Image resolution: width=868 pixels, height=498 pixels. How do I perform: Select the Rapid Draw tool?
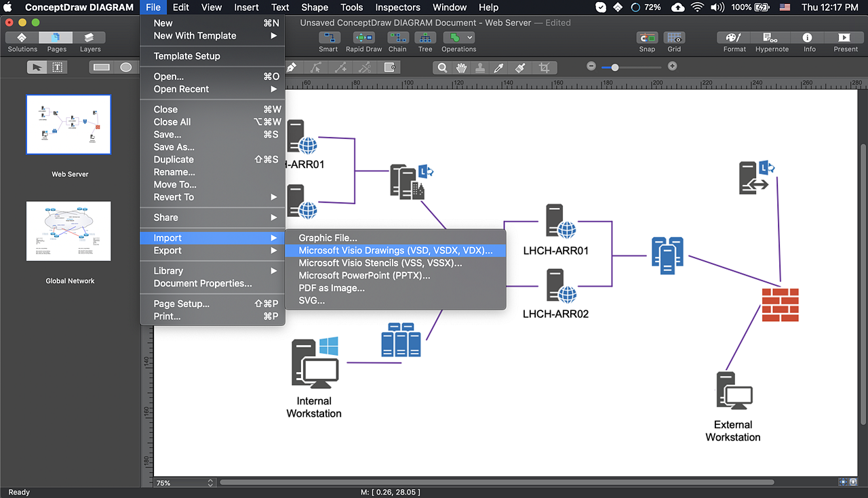click(x=363, y=38)
